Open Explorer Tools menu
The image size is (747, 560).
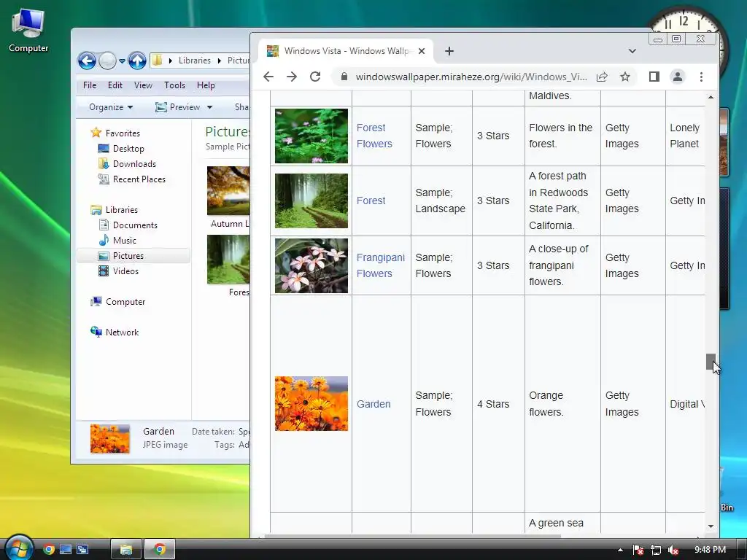pos(174,85)
